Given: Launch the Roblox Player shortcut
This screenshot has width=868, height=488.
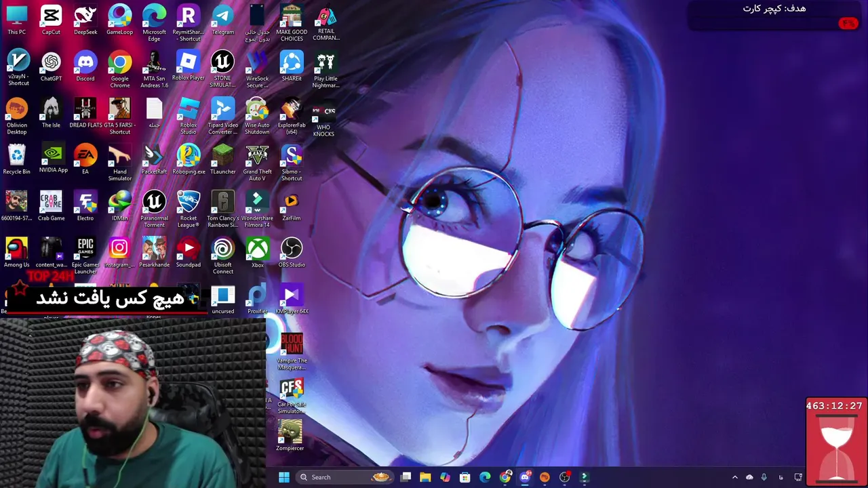Looking at the screenshot, I should [188, 66].
